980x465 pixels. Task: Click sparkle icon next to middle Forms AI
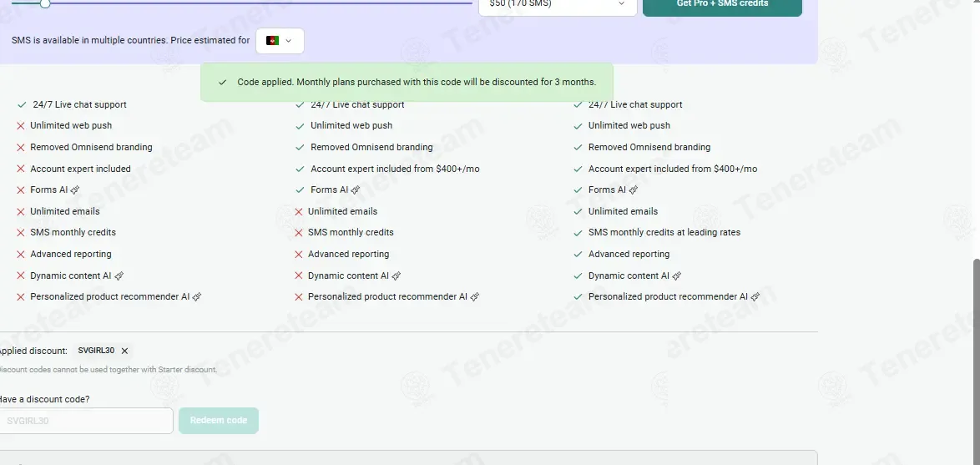click(356, 190)
